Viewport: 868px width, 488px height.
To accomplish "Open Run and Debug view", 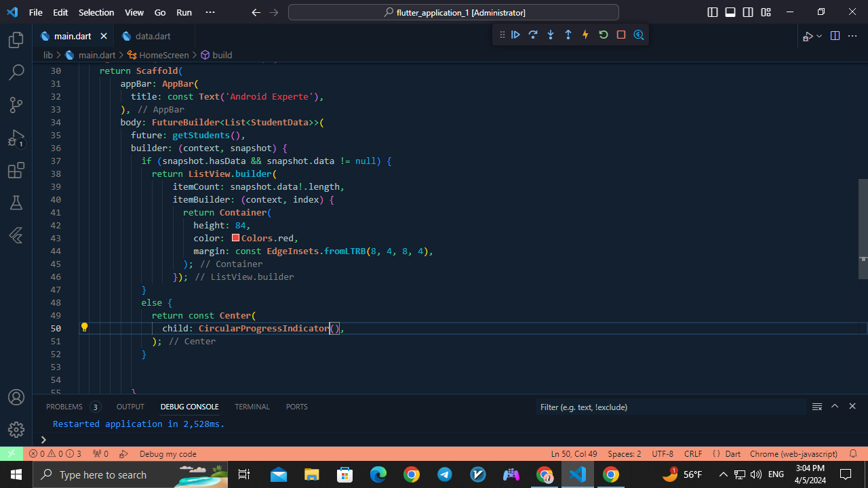I will [x=16, y=138].
